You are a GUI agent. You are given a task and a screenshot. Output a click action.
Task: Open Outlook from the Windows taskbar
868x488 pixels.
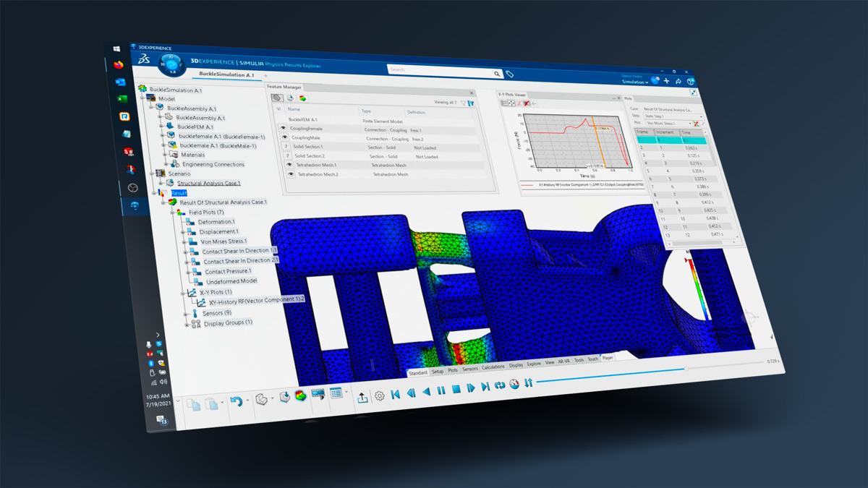[121, 82]
